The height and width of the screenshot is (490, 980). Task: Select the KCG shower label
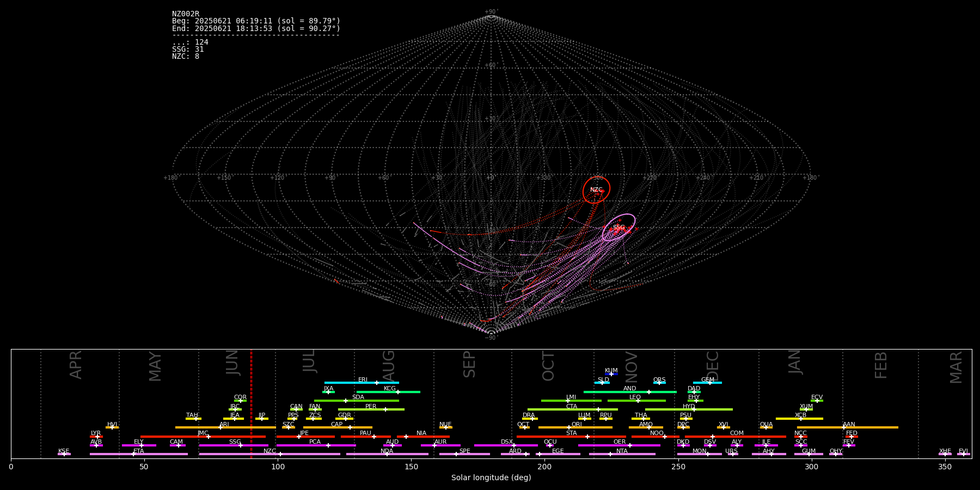click(x=390, y=389)
